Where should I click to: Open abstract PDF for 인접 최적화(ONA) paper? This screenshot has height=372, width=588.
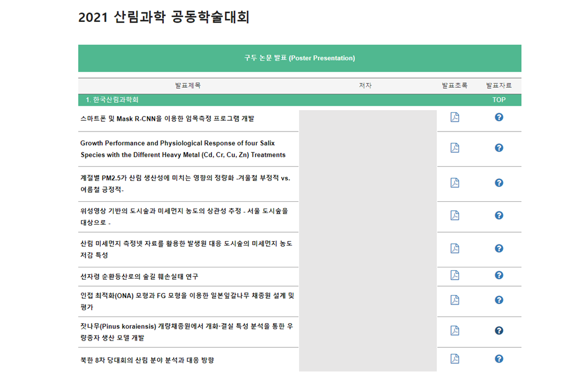pyautogui.click(x=455, y=300)
